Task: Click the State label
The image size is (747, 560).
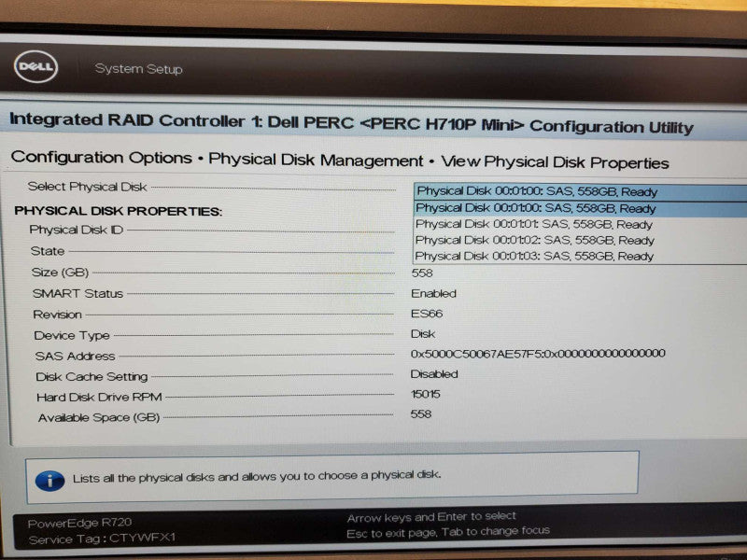Action: point(48,251)
